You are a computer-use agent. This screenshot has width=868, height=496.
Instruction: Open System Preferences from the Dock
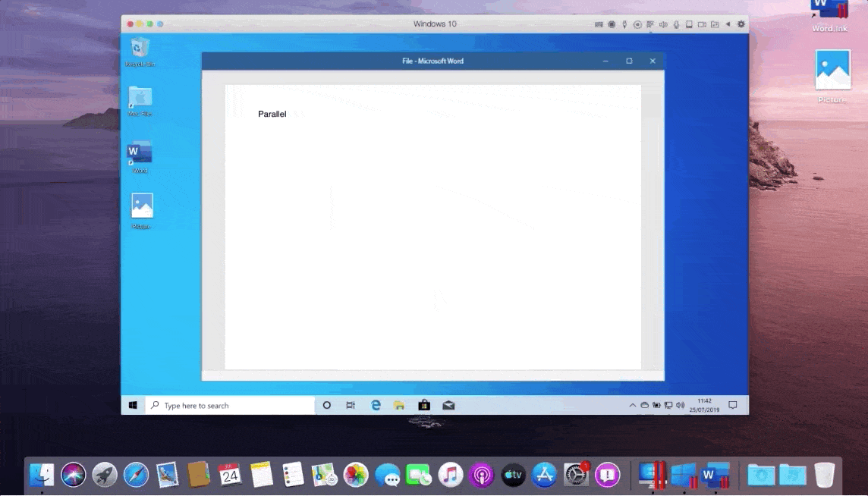(577, 475)
